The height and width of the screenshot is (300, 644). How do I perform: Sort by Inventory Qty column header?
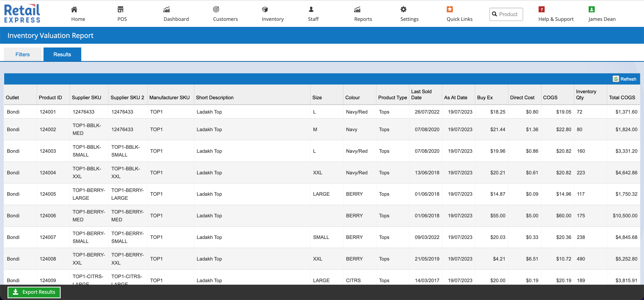coord(586,94)
